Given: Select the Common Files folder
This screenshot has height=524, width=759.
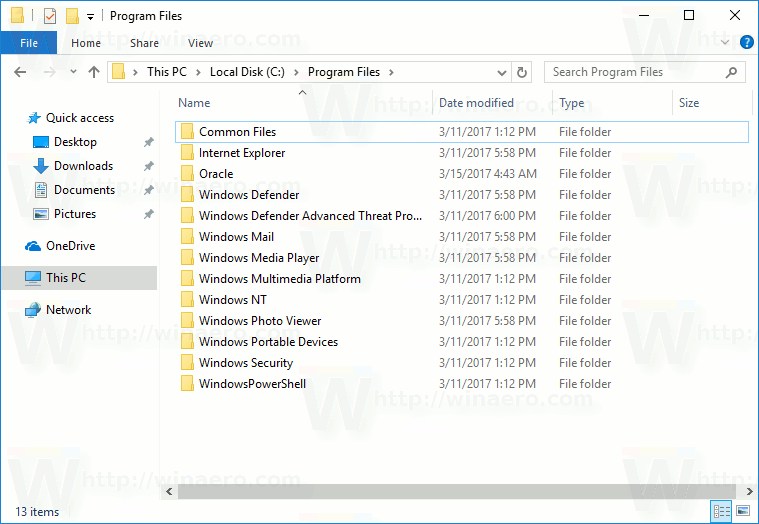Looking at the screenshot, I should pos(462,132).
